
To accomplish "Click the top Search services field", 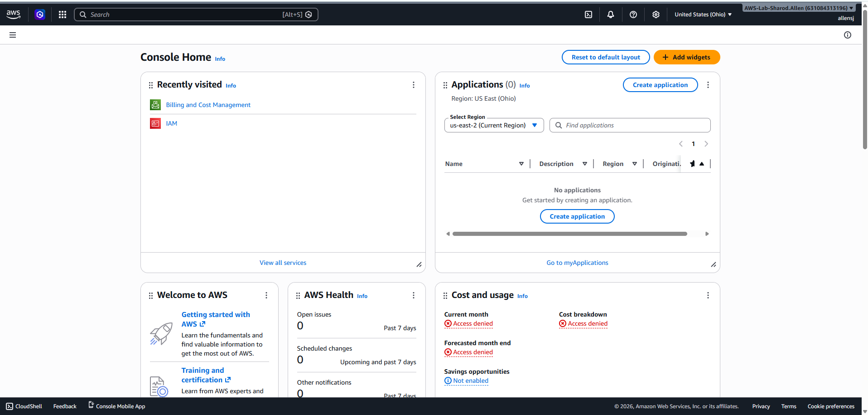I will pos(196,15).
